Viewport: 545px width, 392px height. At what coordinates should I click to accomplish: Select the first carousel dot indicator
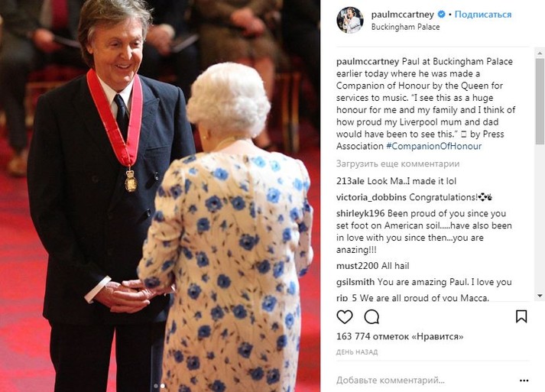(x=156, y=386)
